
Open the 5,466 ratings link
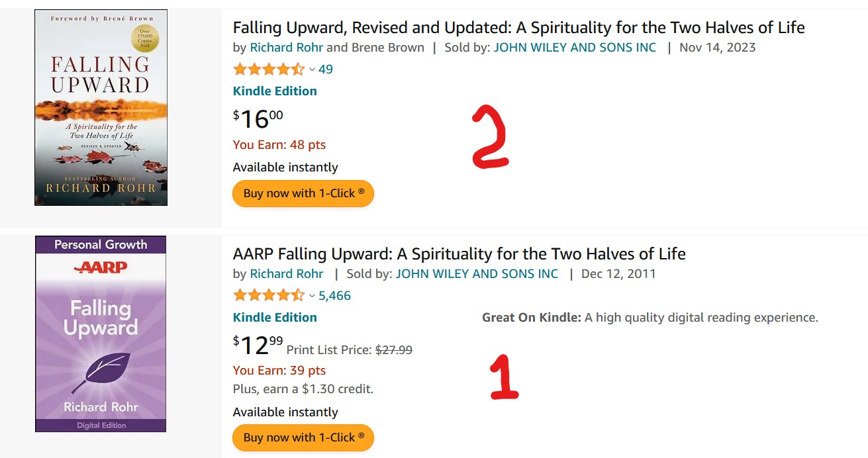click(x=334, y=295)
